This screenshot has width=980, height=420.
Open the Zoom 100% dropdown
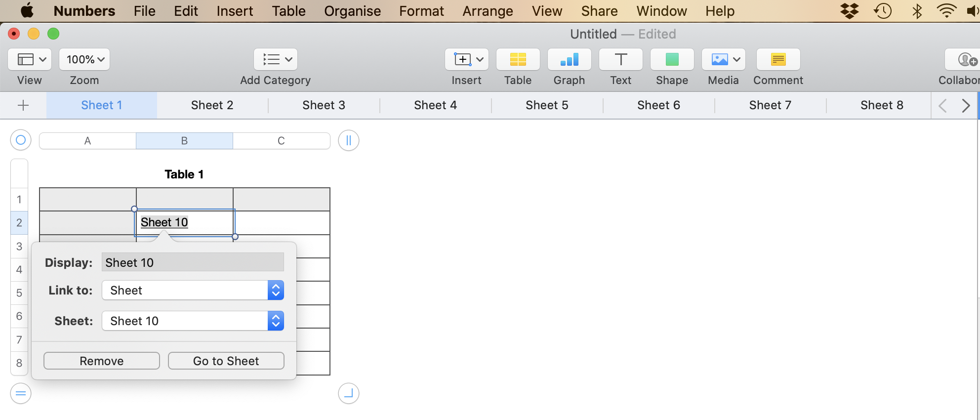coord(84,60)
